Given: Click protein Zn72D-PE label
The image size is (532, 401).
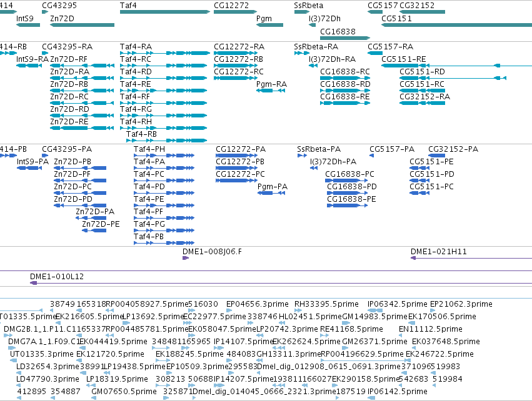Looking at the screenshot, I should coord(101,224).
